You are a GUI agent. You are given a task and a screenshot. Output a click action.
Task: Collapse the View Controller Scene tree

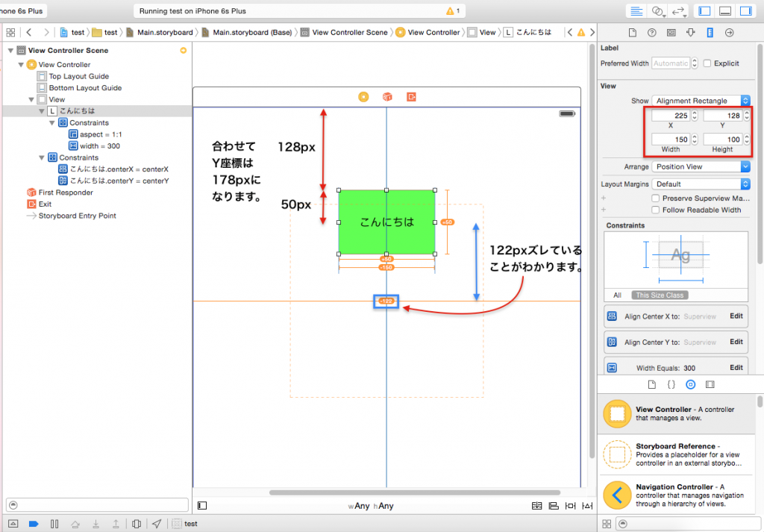click(11, 51)
